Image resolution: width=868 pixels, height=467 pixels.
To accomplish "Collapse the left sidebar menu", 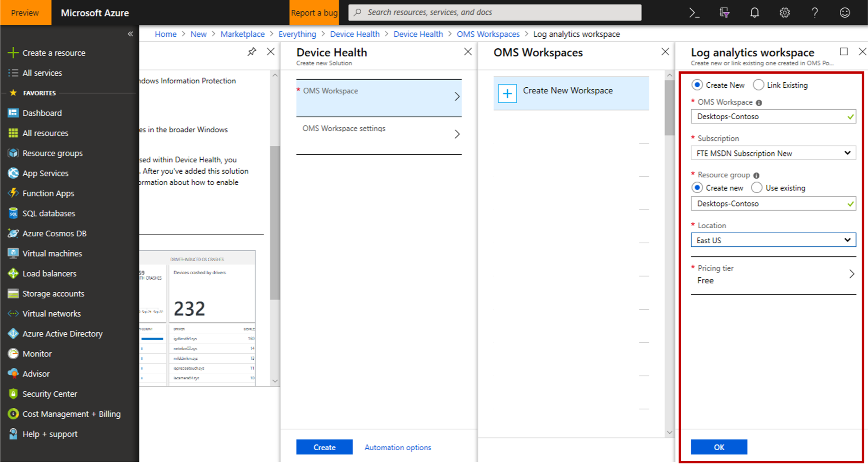I will pyautogui.click(x=130, y=34).
